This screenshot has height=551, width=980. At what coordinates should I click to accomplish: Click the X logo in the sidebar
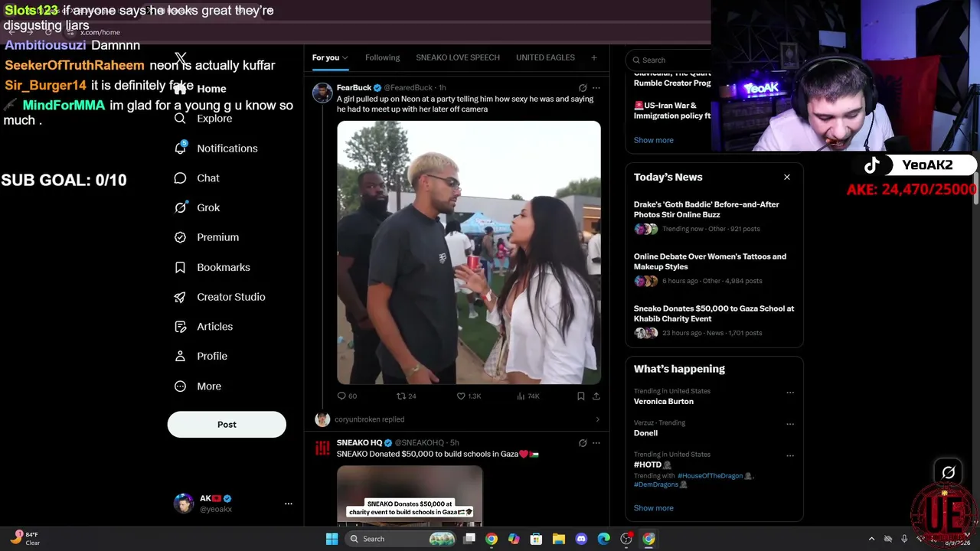(x=181, y=58)
